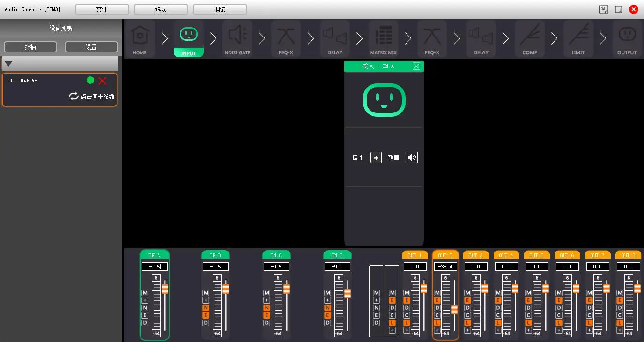Screen dimensions: 644x342
Task: Toggle the L limiter button on OUT 3
Action: 467,323
